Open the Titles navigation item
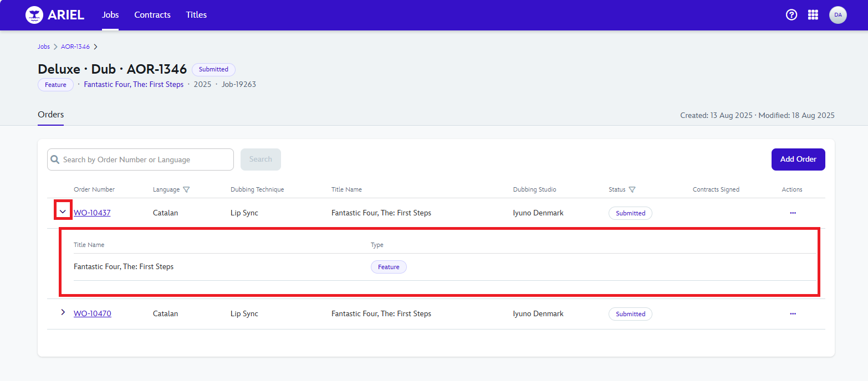Image resolution: width=868 pixels, height=381 pixels. 196,15
